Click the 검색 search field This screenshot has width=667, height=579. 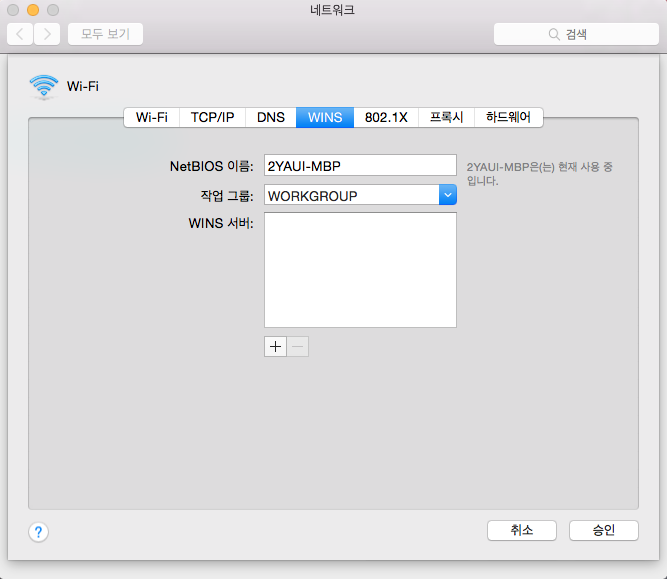[575, 34]
